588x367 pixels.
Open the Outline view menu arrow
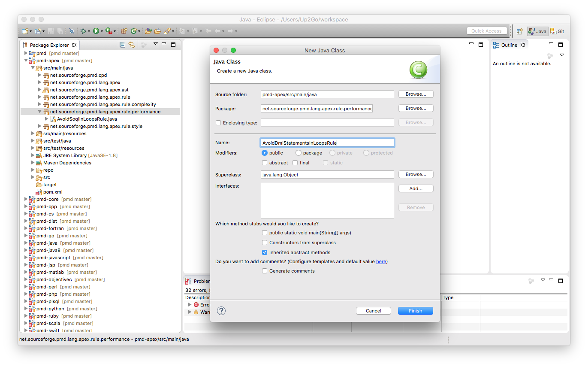(562, 55)
